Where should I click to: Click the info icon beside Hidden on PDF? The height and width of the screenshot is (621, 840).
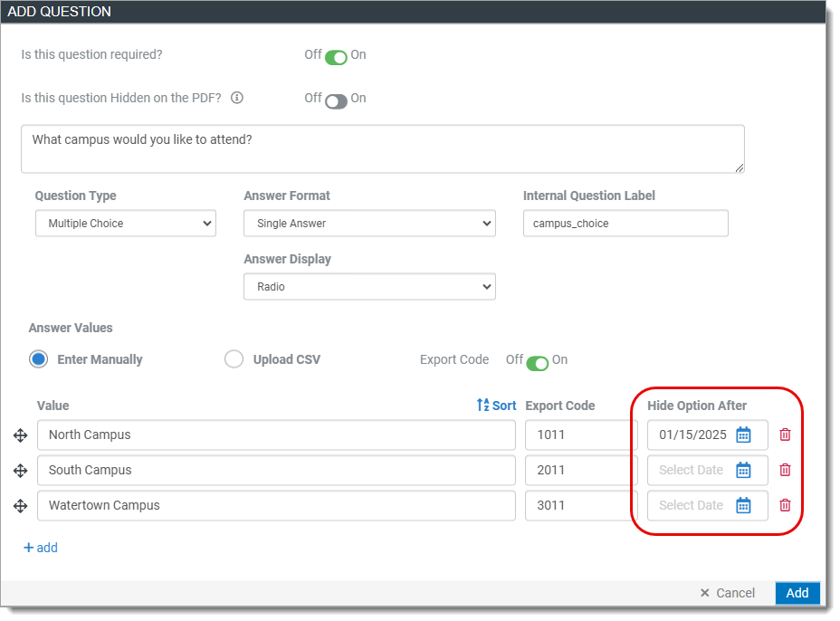click(x=237, y=98)
